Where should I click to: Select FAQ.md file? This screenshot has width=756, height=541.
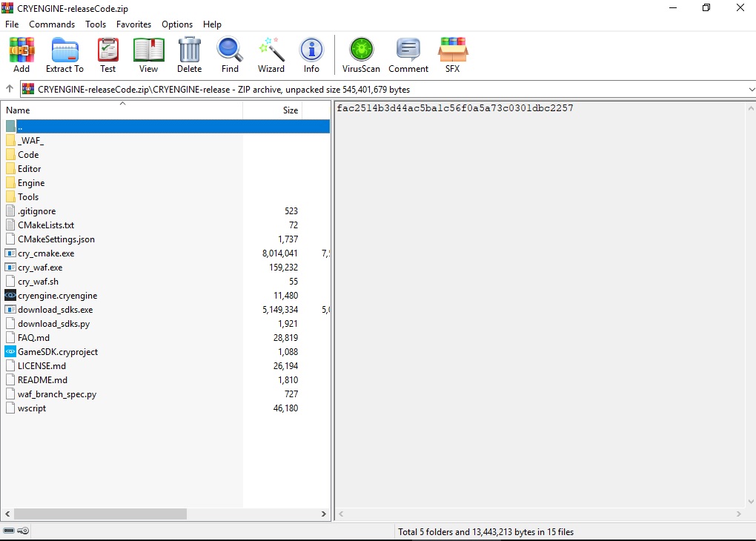[x=34, y=337]
